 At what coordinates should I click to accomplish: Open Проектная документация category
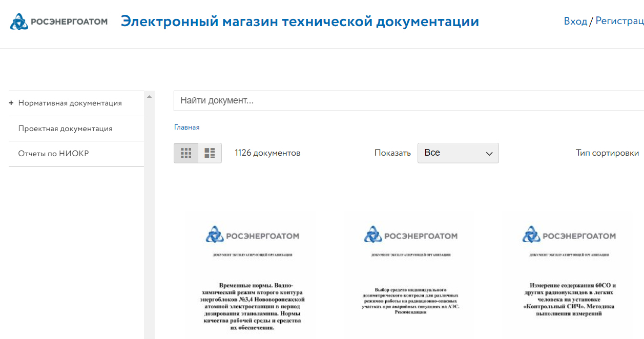point(65,129)
